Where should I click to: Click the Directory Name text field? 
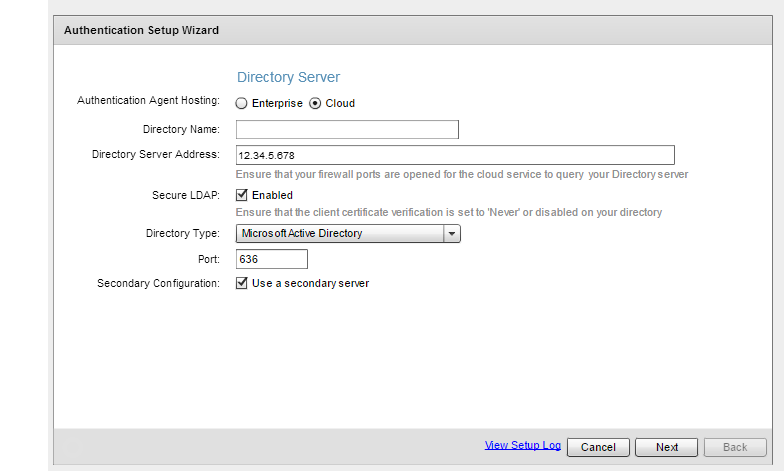pos(347,129)
